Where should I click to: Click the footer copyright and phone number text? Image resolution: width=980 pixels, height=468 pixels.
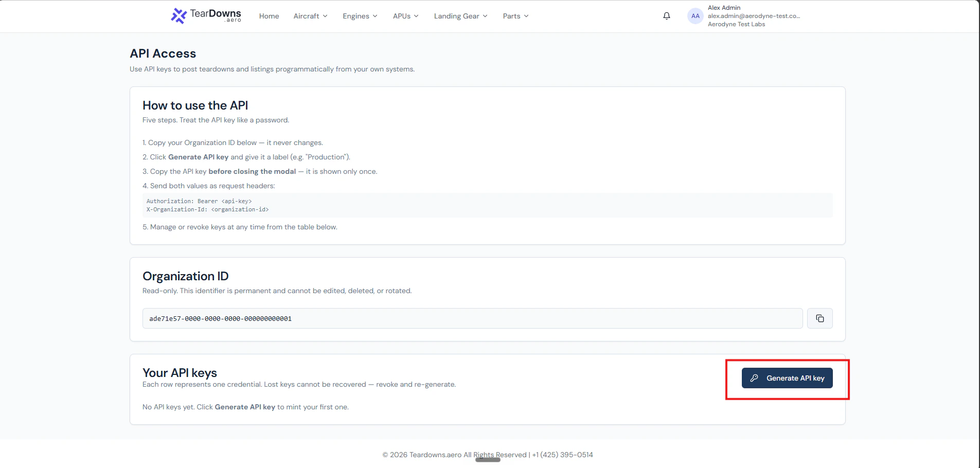[x=488, y=455]
